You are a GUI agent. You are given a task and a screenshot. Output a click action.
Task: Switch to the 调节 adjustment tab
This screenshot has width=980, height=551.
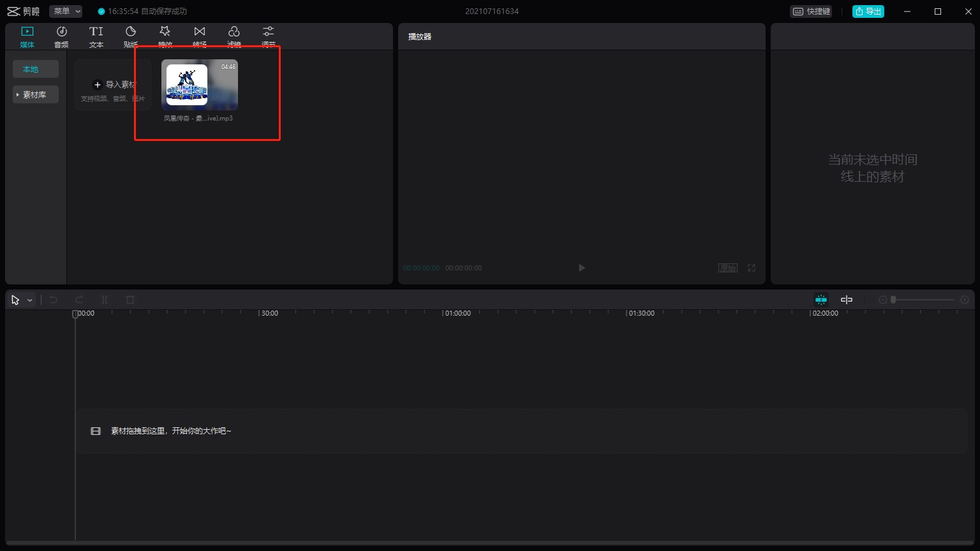[x=269, y=37]
